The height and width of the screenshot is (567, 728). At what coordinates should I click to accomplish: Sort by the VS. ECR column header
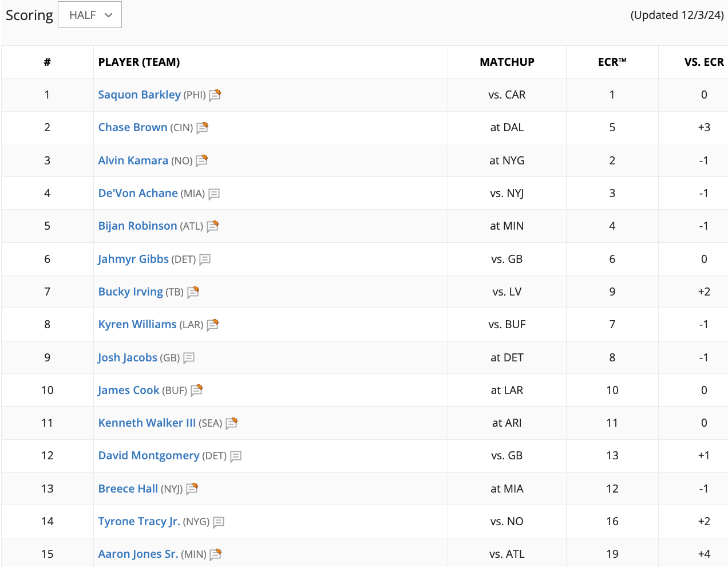pos(704,62)
